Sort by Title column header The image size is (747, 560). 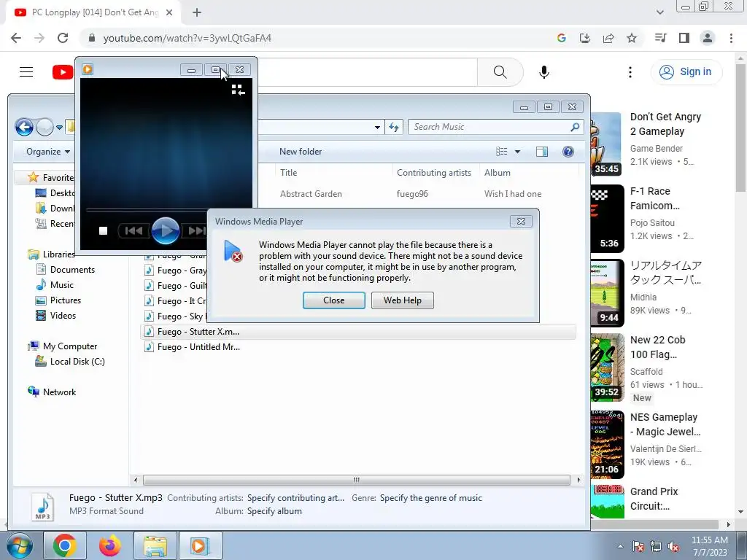[289, 173]
